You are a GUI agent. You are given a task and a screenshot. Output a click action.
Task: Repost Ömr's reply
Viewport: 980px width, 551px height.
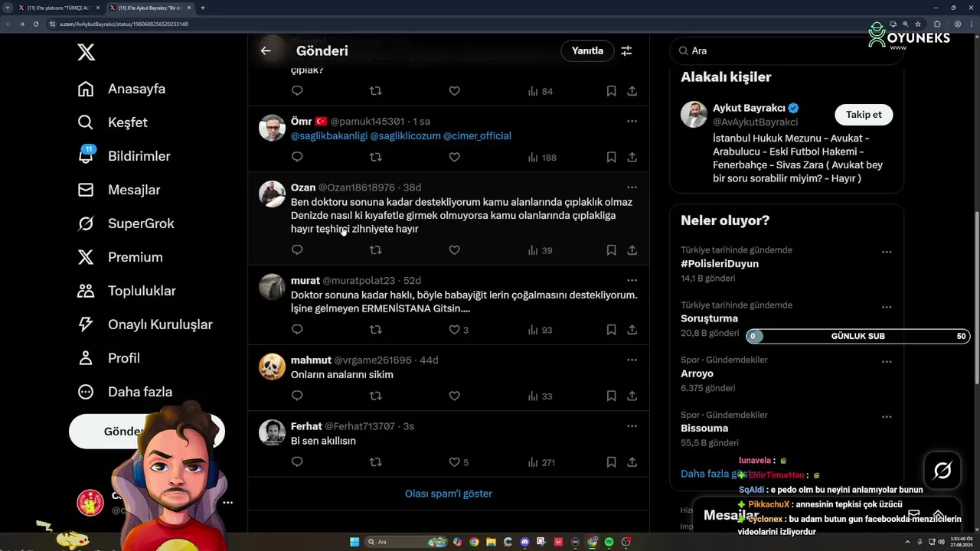pyautogui.click(x=375, y=157)
